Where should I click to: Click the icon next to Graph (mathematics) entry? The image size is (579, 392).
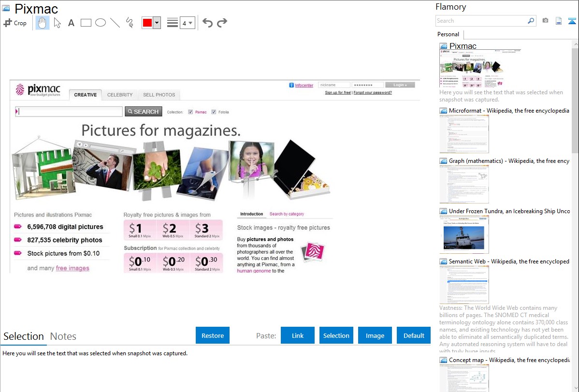point(444,161)
